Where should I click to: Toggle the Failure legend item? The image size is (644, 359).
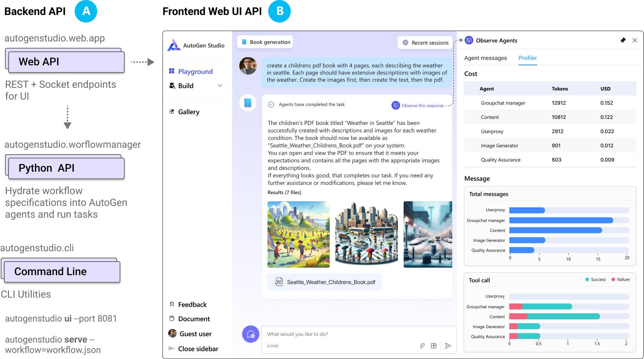coord(620,279)
